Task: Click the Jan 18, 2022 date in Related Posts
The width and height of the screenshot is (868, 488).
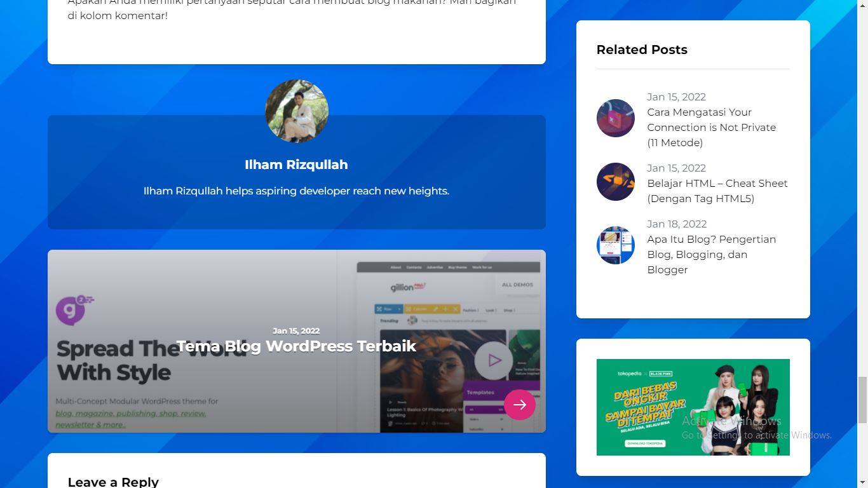Action: pos(676,224)
